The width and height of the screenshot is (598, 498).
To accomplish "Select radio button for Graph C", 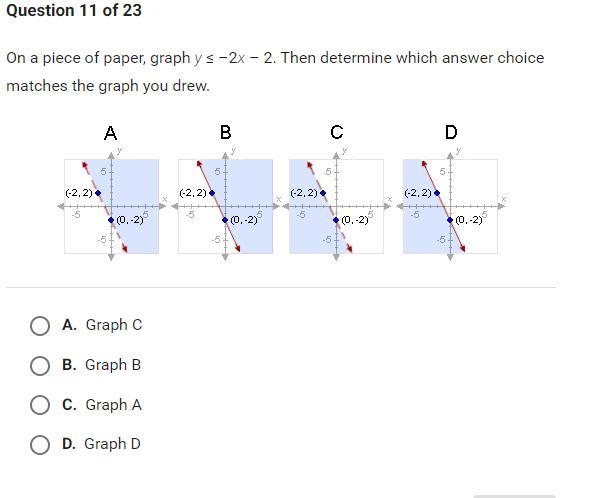I will pos(40,326).
